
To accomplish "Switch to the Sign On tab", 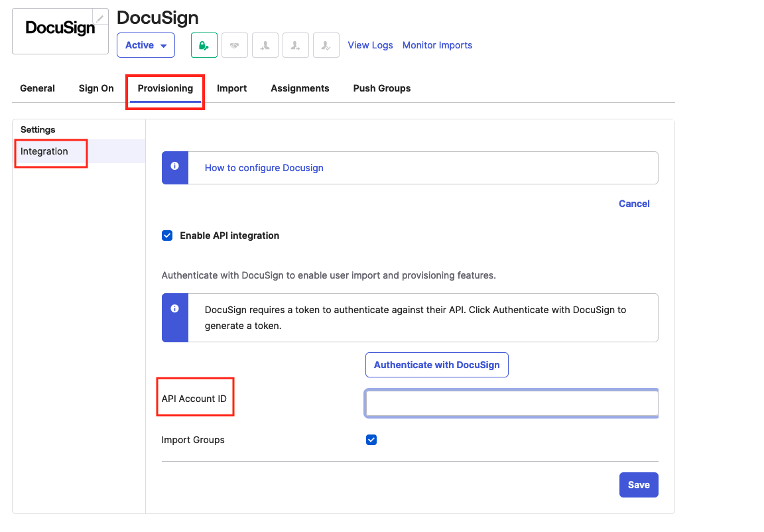I will (x=96, y=88).
